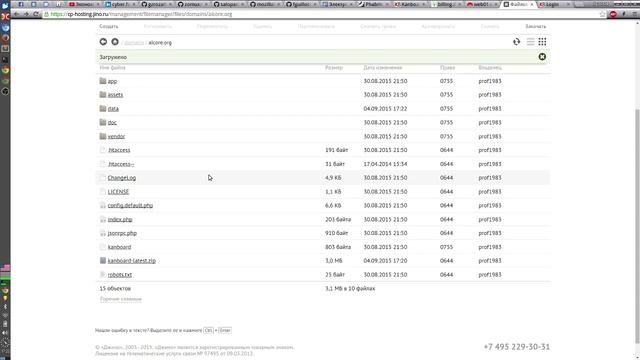Click Сменить права in the toolbar
The width and height of the screenshot is (640, 360).
[378, 26]
